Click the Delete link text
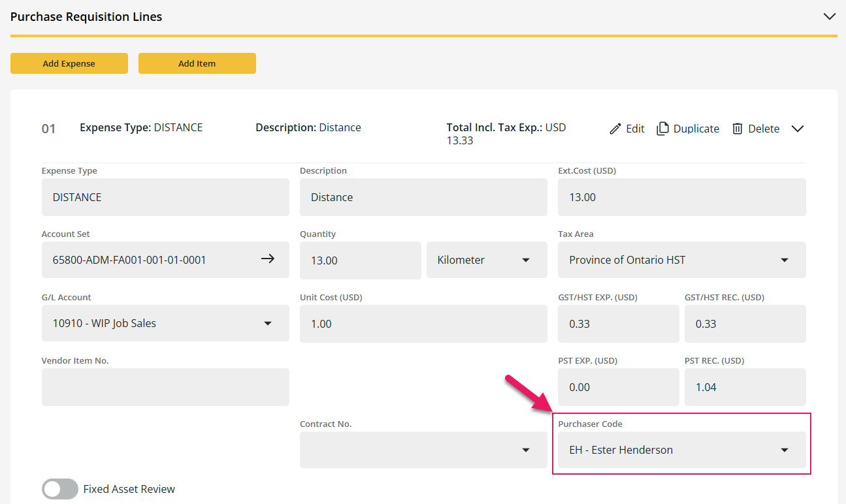 click(x=764, y=129)
